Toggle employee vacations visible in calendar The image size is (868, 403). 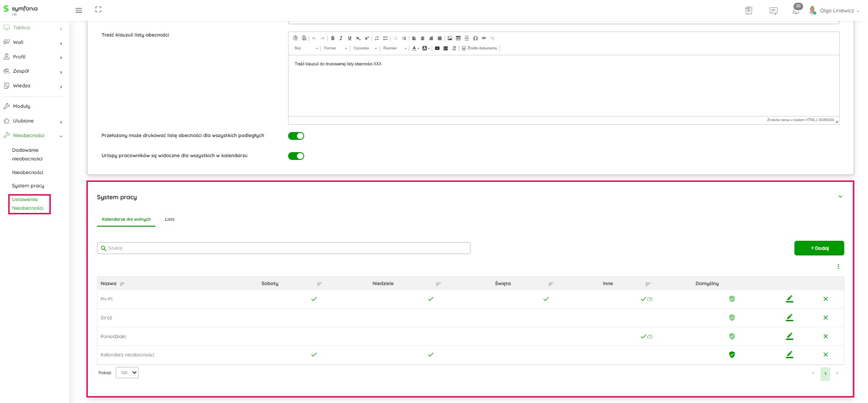point(296,156)
